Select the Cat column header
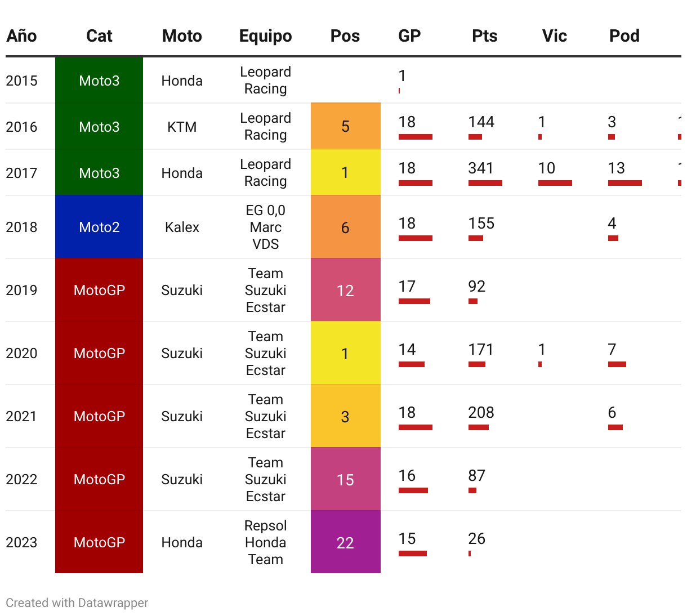 (99, 36)
